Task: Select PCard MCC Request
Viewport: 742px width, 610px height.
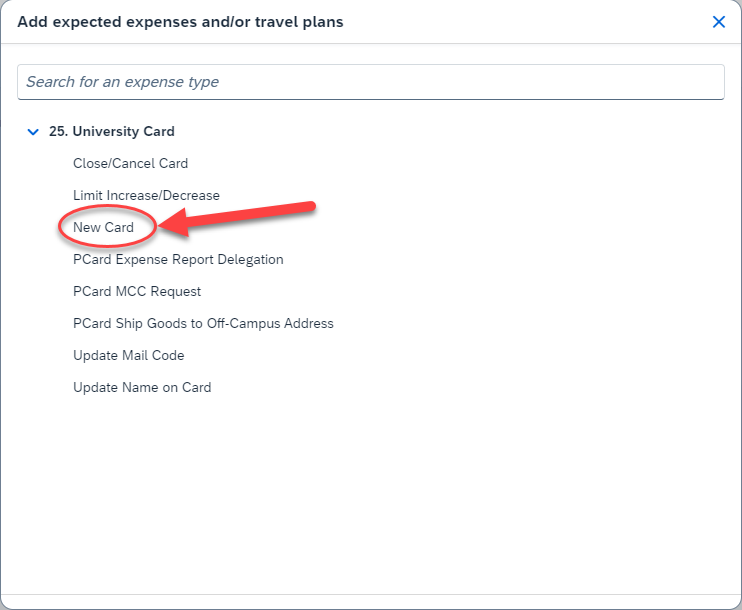Action: click(x=137, y=291)
